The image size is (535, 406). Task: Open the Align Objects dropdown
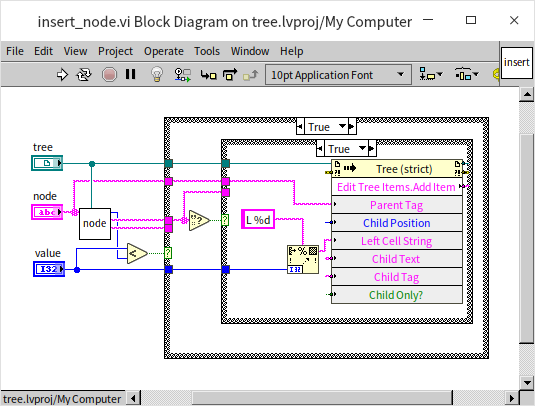[x=431, y=74]
